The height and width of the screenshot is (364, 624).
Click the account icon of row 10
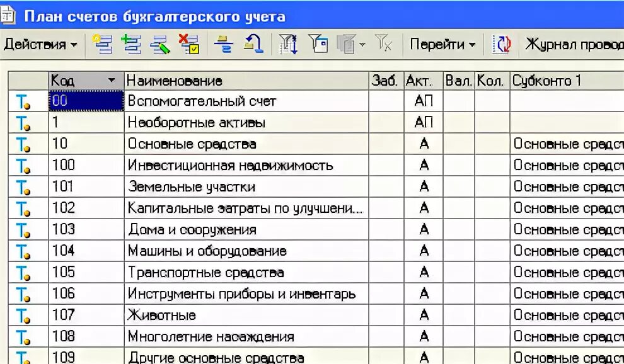[x=23, y=145]
